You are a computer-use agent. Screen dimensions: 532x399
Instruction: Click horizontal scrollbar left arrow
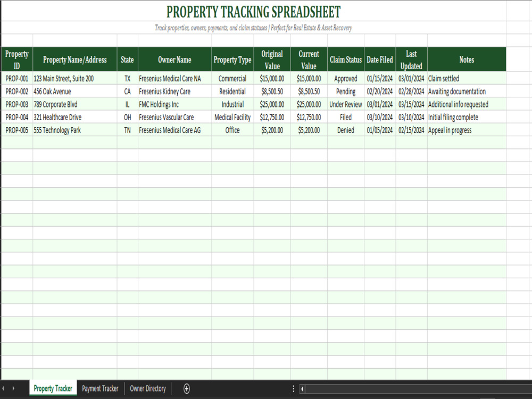302,389
